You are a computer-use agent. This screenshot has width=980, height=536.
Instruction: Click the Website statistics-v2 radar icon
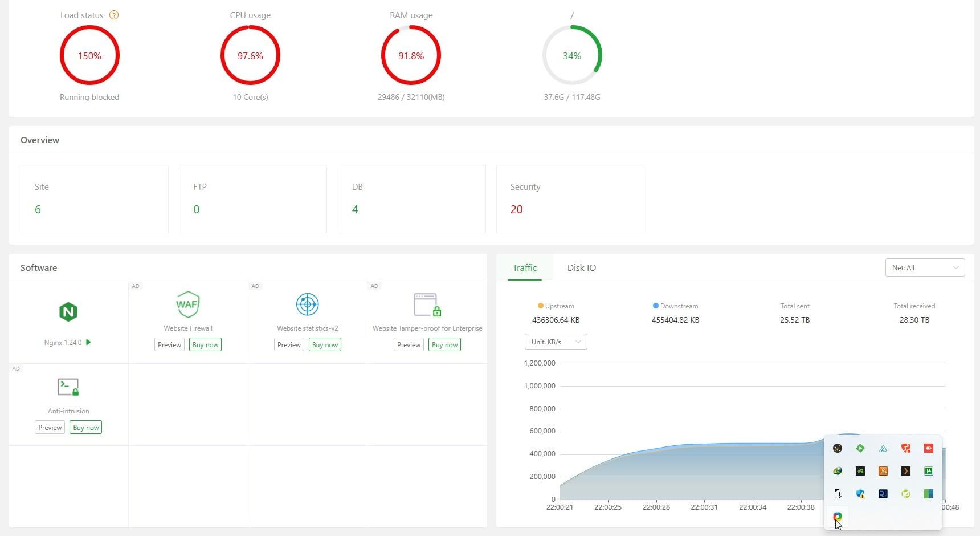307,304
